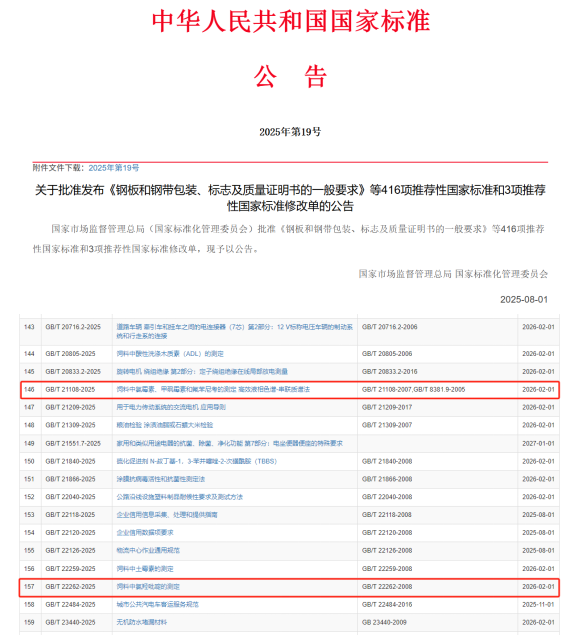Viewport: 579px width, 640px height.
Task: Open the title link for GB/T 20805-2025
Action: coord(170,354)
